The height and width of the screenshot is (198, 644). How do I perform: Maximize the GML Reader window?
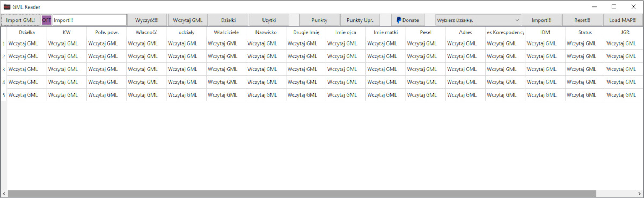pyautogui.click(x=614, y=6)
